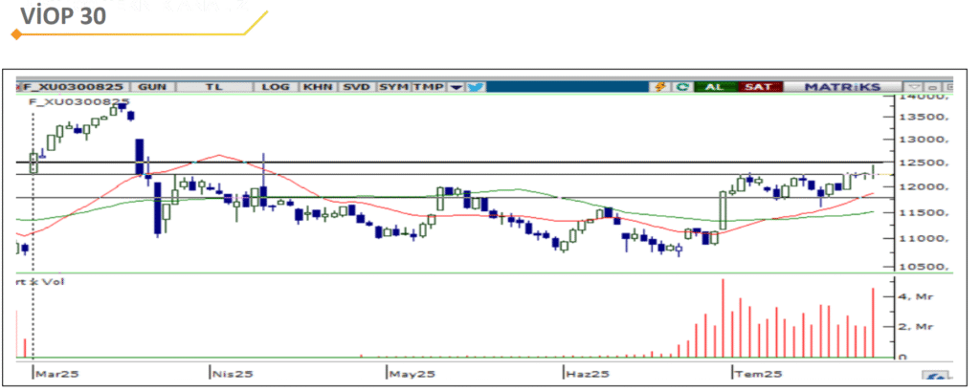The width and height of the screenshot is (980, 391).
Task: Click the May25 date axis label
Action: tap(412, 375)
